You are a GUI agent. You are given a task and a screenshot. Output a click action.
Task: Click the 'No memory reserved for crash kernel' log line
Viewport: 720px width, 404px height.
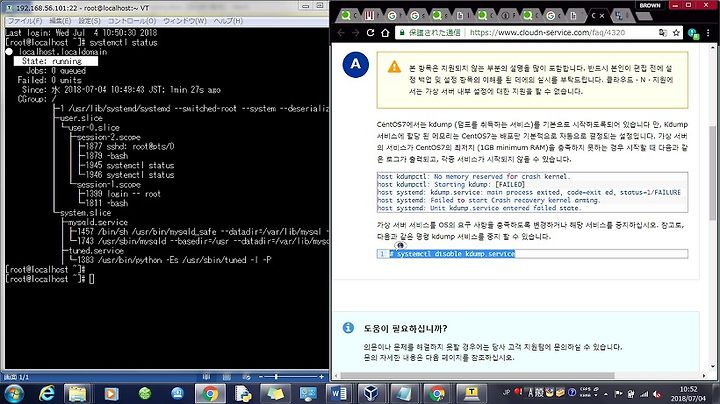point(473,176)
